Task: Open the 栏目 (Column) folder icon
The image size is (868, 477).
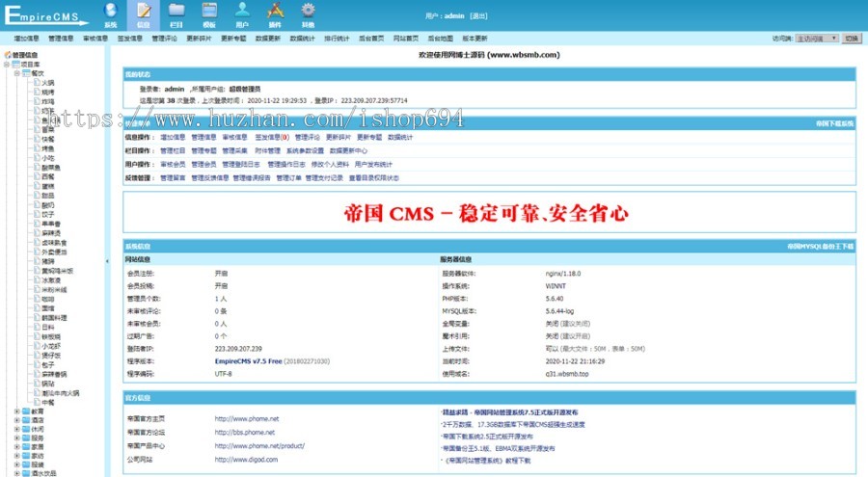Action: [x=176, y=13]
